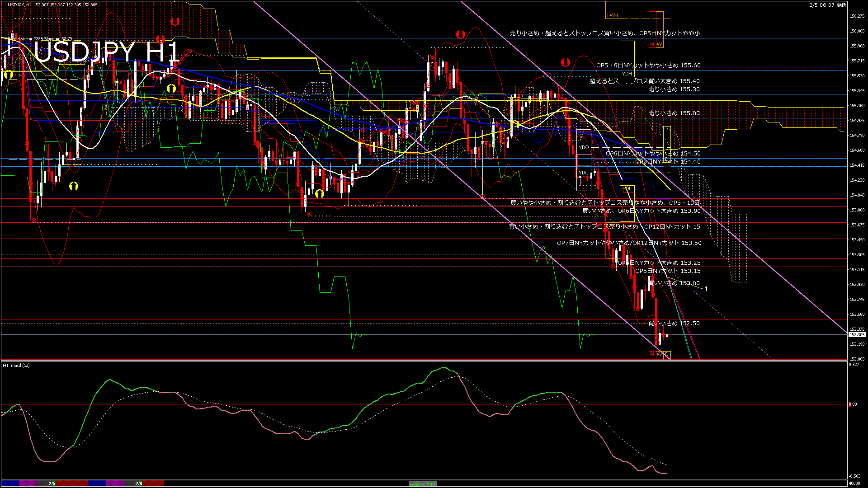Click the yellow YDL marker box
Viewport: 868px width, 488px height.
pos(627,188)
